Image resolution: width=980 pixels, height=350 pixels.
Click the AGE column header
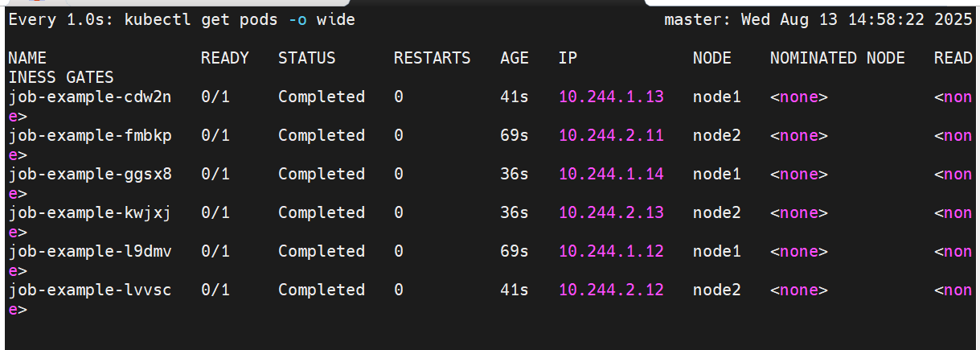click(x=515, y=59)
